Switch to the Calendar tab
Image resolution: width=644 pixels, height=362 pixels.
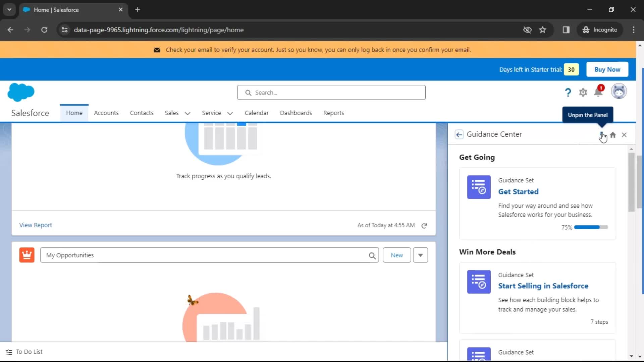coord(257,113)
